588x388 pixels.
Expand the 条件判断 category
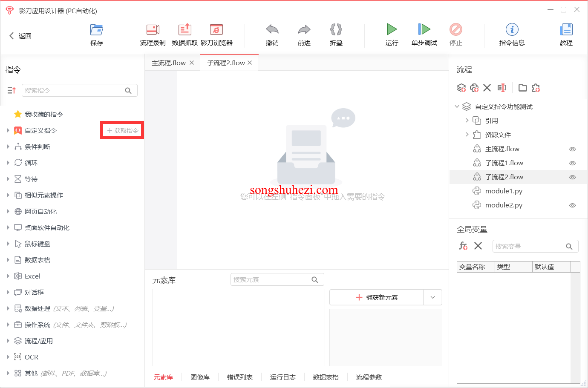click(x=8, y=147)
